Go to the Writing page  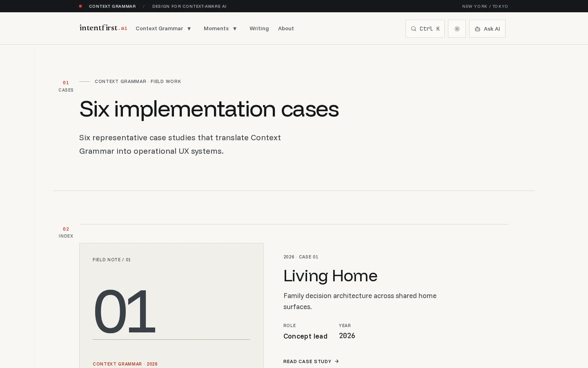pos(259,29)
